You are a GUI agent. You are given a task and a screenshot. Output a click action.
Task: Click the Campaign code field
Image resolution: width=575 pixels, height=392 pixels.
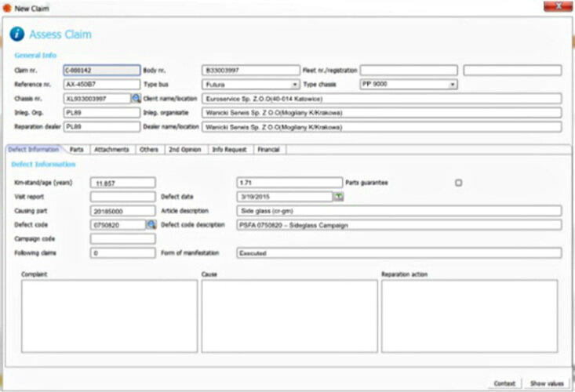122,239
